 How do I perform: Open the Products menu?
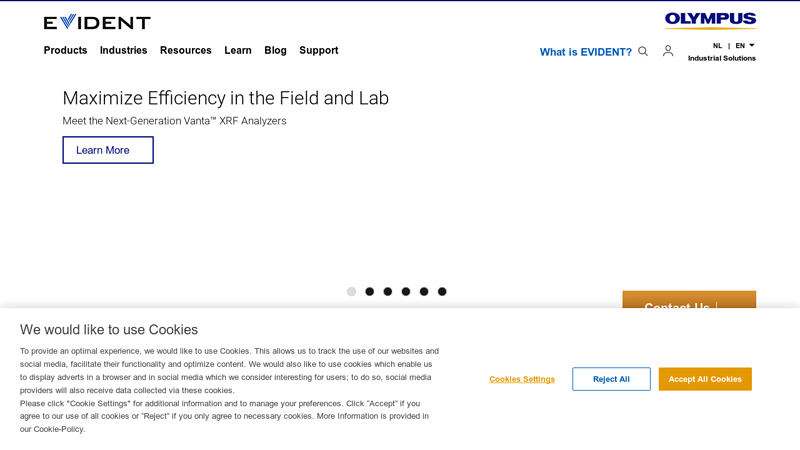65,50
